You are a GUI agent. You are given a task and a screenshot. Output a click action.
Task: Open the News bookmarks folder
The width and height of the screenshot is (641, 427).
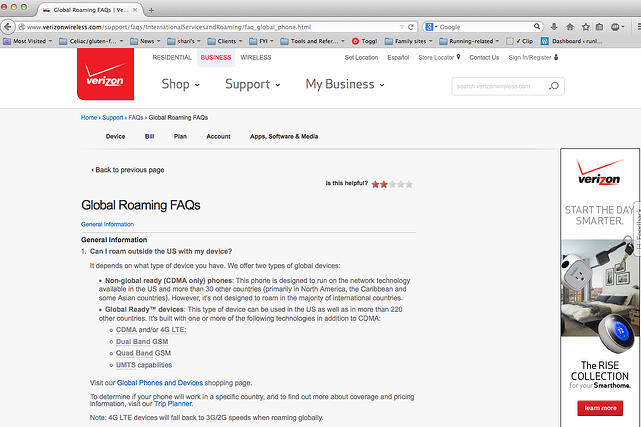coord(145,41)
